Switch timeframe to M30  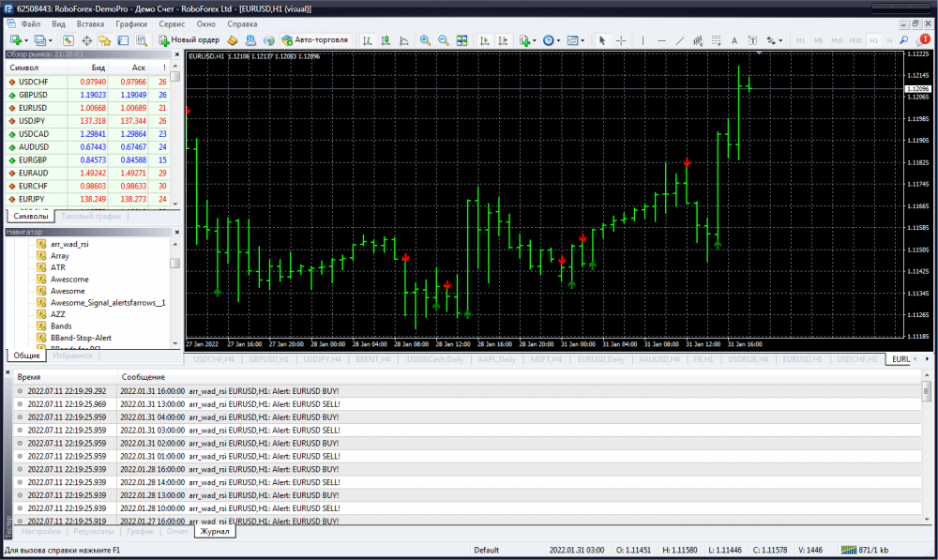[x=855, y=40]
